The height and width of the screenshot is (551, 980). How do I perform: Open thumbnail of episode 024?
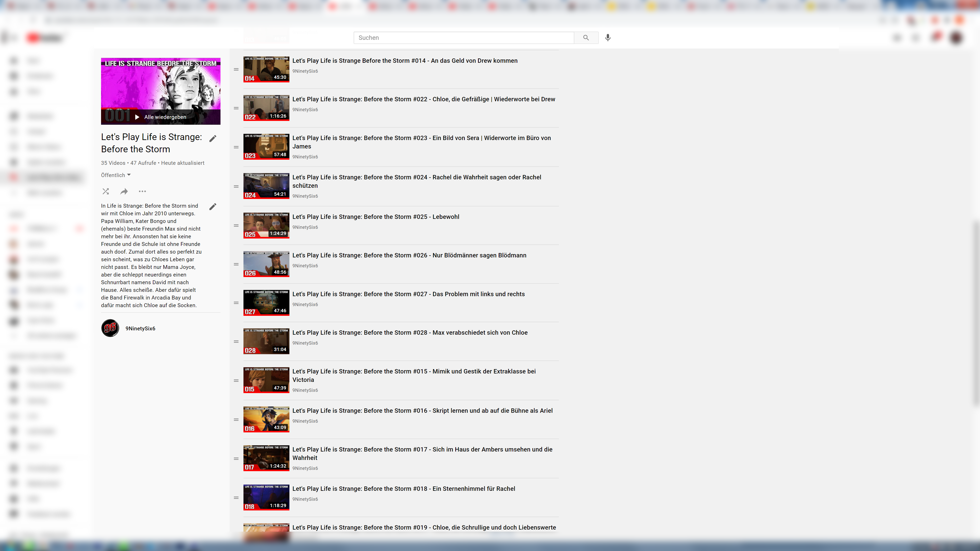(266, 186)
